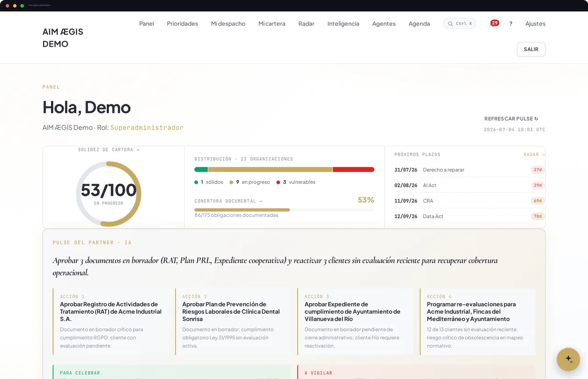
Task: Open Acción 2 card about Clínica Dental Sonrisa
Action: 233,322
